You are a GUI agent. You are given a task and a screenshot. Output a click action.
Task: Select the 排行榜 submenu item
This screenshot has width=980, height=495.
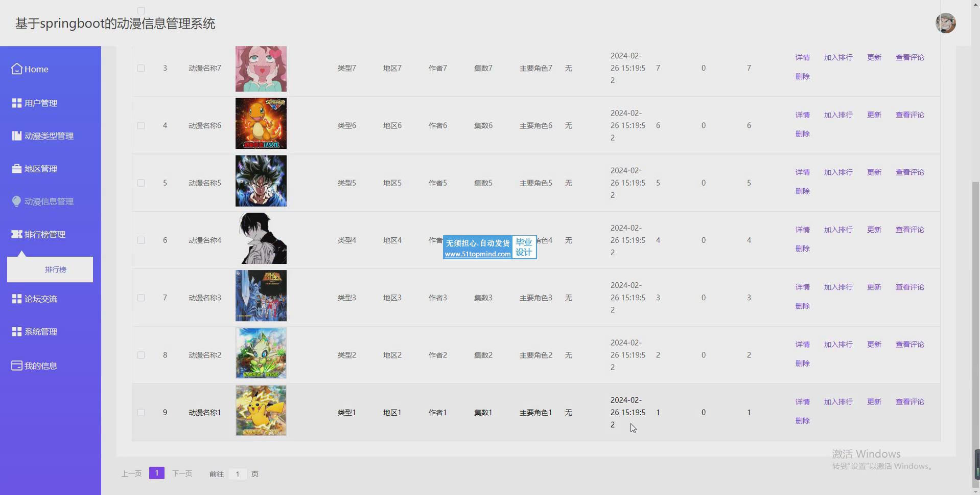tap(50, 269)
